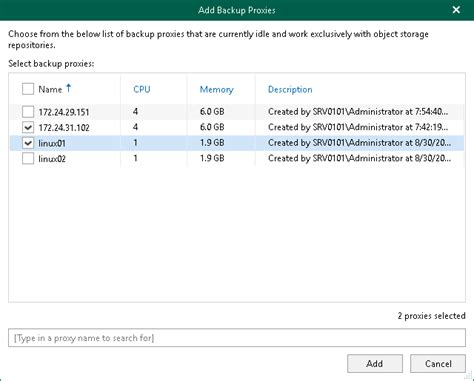
Task: Click the 6.0 GB memory for 172.24.29.151
Action: [x=212, y=112]
